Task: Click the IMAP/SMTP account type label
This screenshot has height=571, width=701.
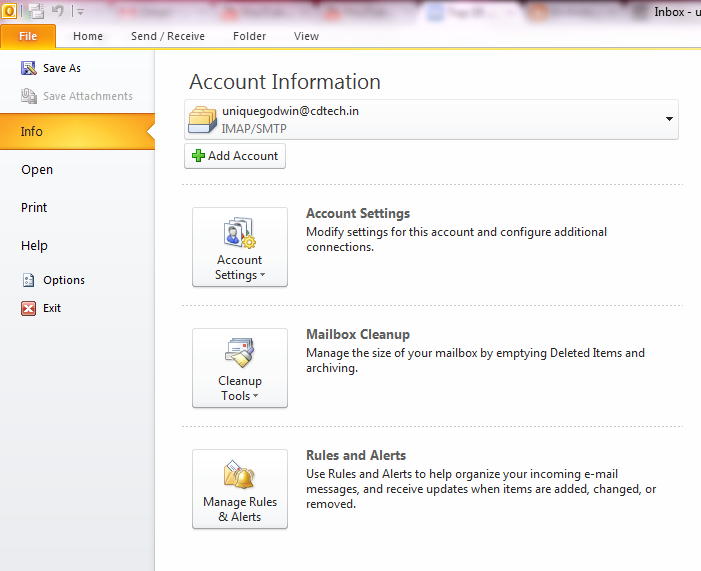Action: coord(254,129)
